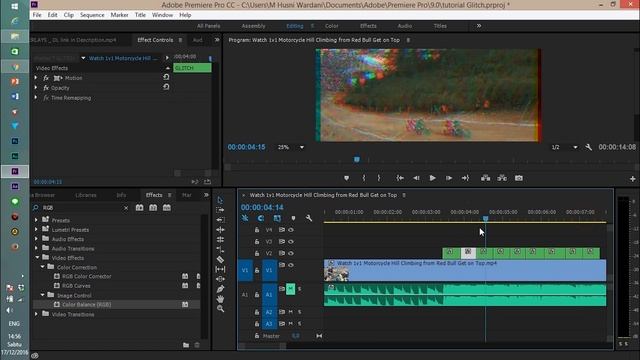Expand the Lumetri Presets folder
The image size is (640, 360).
(36, 229)
